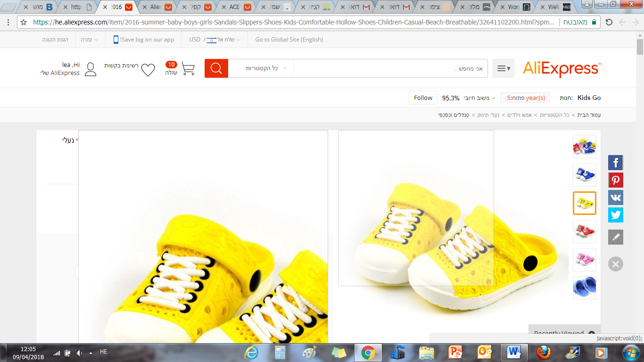The width and height of the screenshot is (644, 362).
Task: Click the mobile phone app icon
Action: tap(116, 40)
